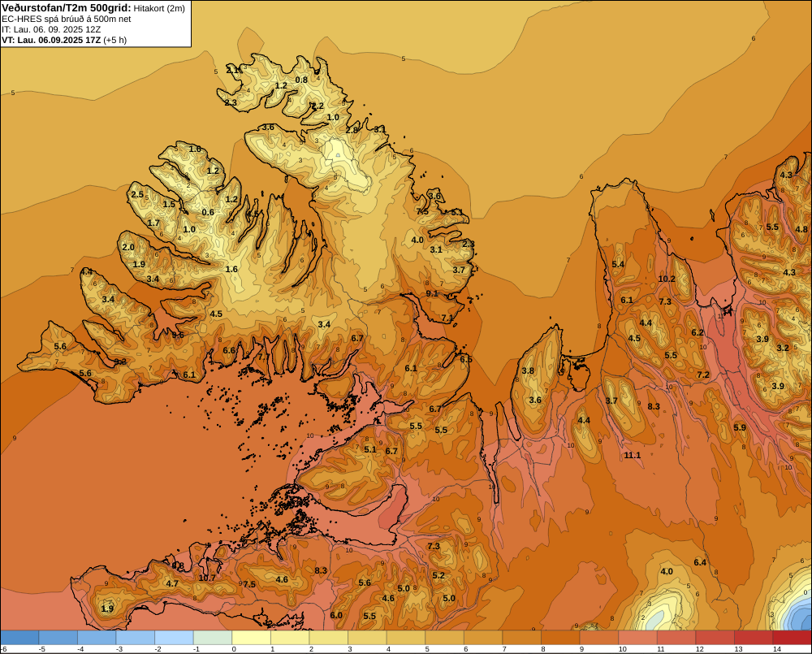
Task: Click the legend swatch between -5 and -4
Action: pyautogui.click(x=58, y=638)
